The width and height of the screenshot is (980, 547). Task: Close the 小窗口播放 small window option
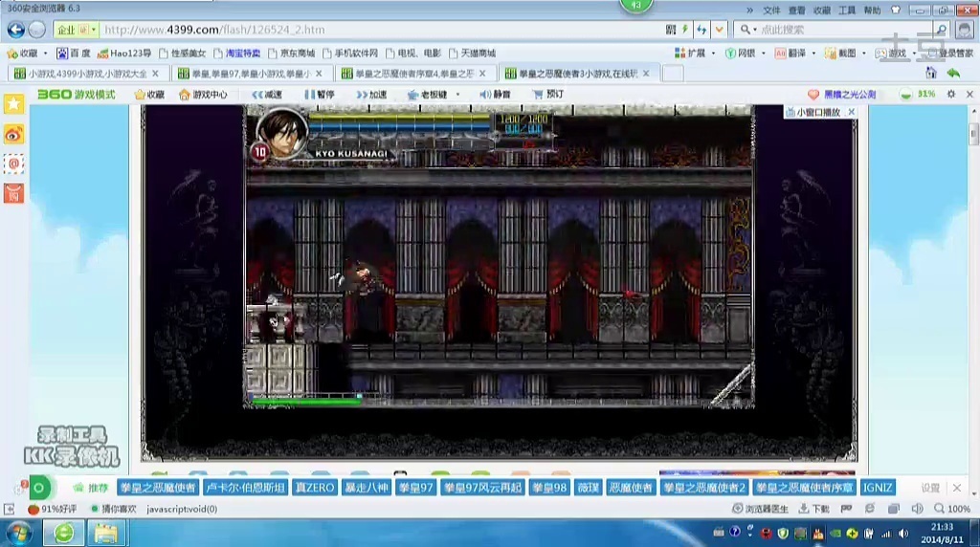tap(851, 112)
